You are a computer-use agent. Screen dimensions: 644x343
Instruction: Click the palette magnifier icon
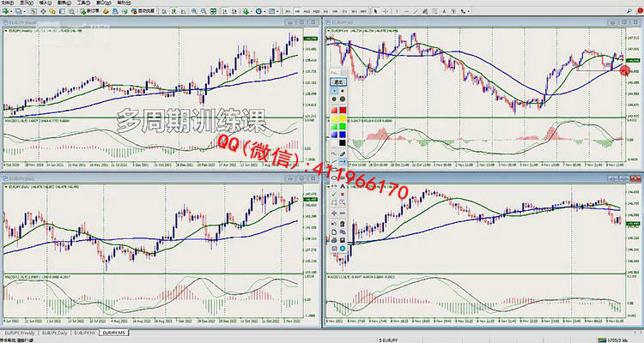pos(343,202)
